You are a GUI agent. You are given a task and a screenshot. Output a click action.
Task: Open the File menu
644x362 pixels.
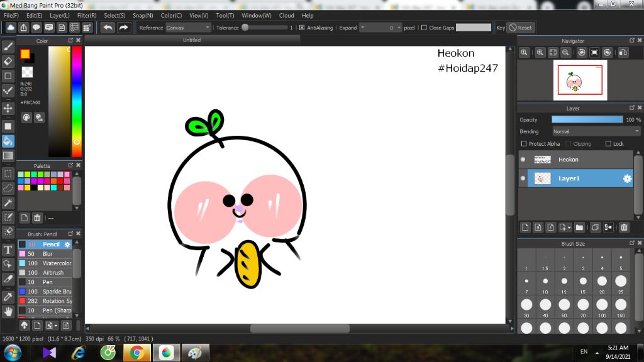click(11, 15)
